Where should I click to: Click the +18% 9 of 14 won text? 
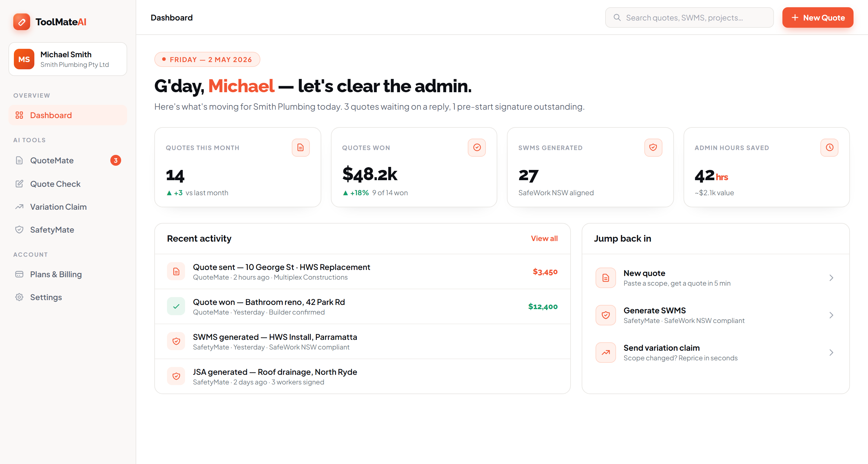[375, 193]
